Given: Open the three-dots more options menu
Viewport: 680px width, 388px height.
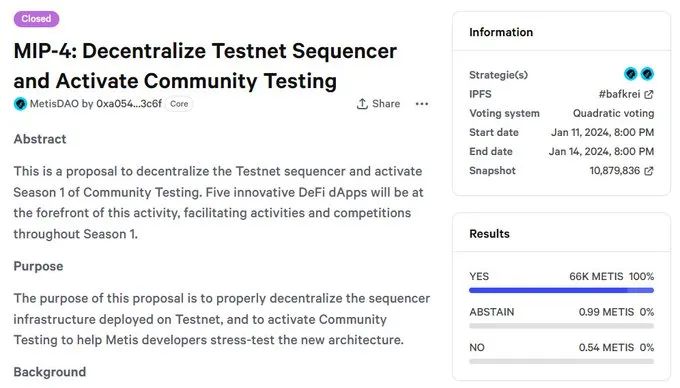Looking at the screenshot, I should (422, 104).
